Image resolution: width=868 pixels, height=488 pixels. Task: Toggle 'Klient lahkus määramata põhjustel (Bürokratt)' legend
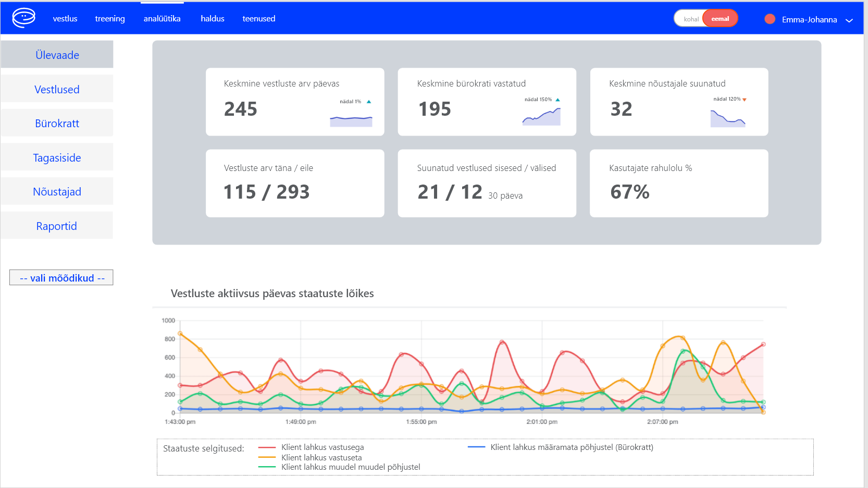click(561, 447)
